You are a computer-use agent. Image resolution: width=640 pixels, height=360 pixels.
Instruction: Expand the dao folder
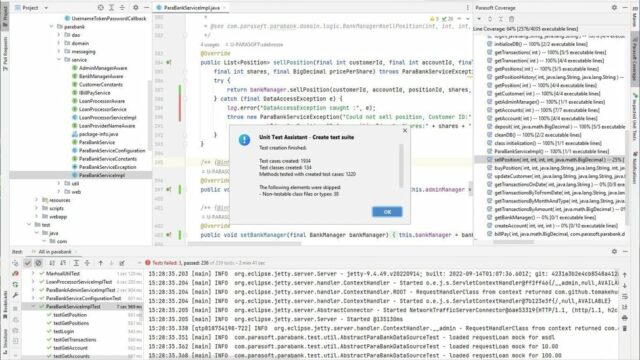pyautogui.click(x=59, y=35)
